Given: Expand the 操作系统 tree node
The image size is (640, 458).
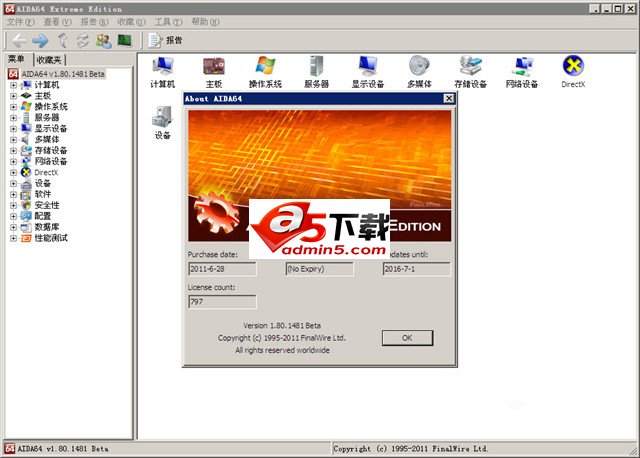Looking at the screenshot, I should (x=13, y=107).
